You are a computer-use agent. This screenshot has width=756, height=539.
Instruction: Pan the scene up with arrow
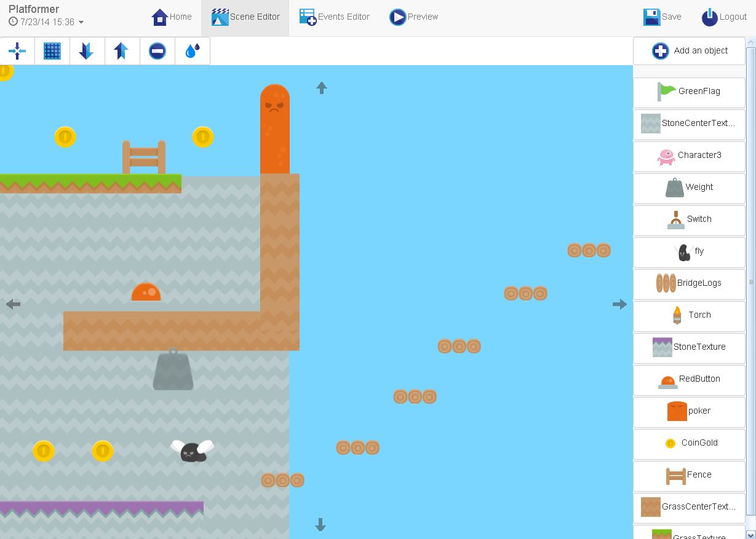click(x=321, y=88)
